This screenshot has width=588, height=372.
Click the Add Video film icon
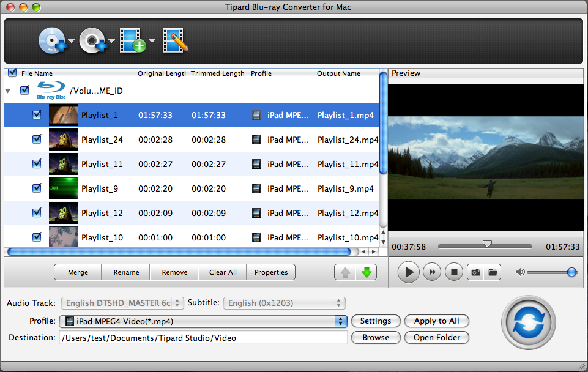tap(133, 40)
